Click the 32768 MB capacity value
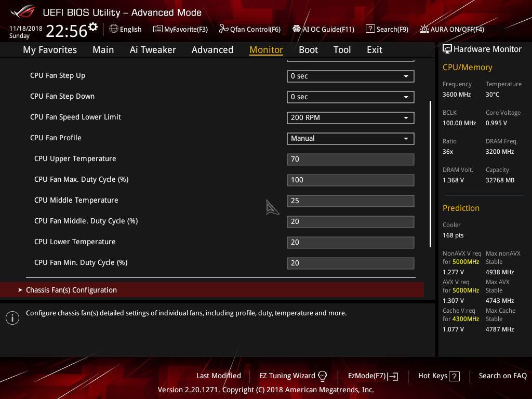Screen dimensions: 532x399 (x=500, y=180)
